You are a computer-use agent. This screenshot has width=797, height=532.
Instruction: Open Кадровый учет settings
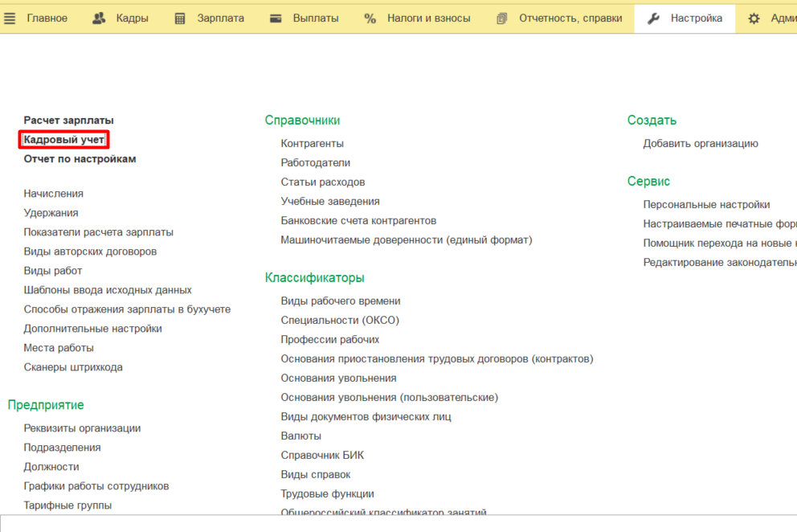click(x=64, y=140)
